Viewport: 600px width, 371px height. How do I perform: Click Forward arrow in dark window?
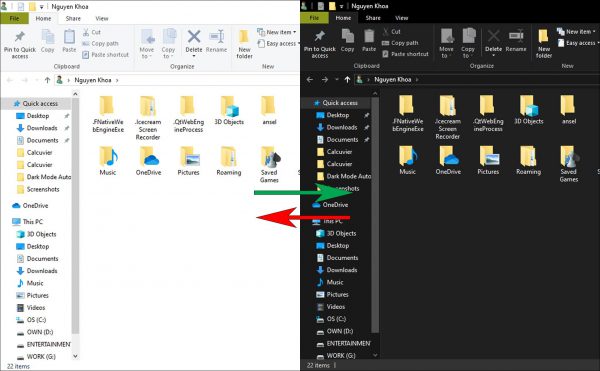(x=324, y=80)
